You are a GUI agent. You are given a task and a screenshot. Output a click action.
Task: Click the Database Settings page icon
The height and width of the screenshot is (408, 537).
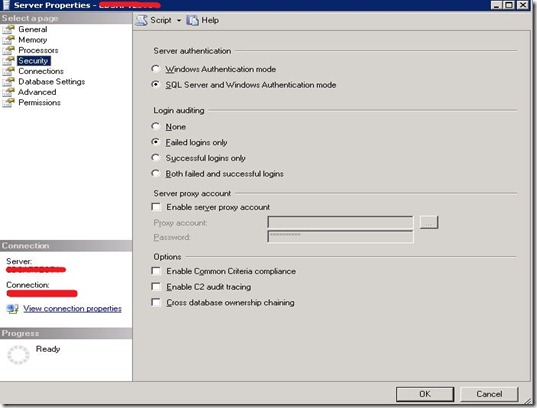[8, 82]
